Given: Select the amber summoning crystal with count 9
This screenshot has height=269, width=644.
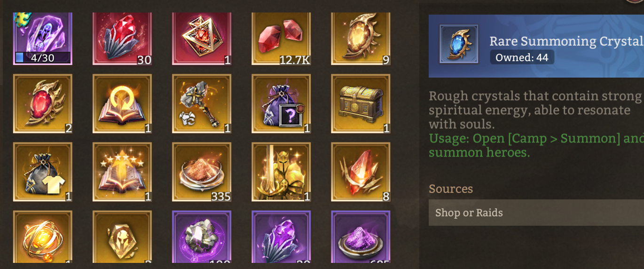Looking at the screenshot, I should (x=361, y=39).
